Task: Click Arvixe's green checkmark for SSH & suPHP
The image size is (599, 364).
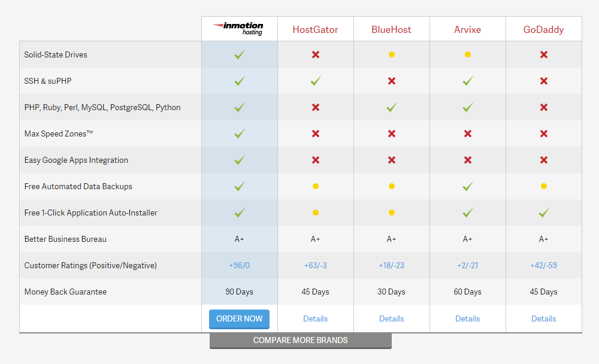Action: coord(467,81)
